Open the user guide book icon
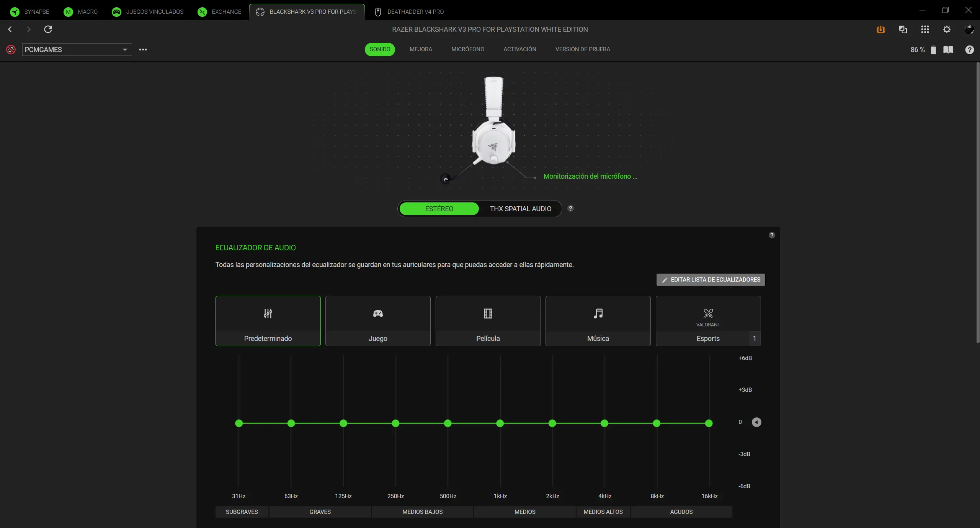The image size is (980, 528). tap(948, 50)
